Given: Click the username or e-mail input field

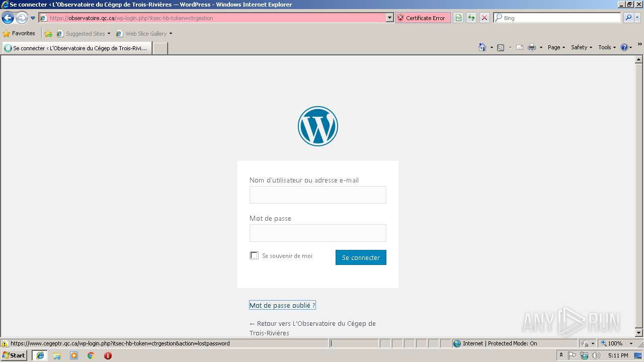Looking at the screenshot, I should [318, 195].
